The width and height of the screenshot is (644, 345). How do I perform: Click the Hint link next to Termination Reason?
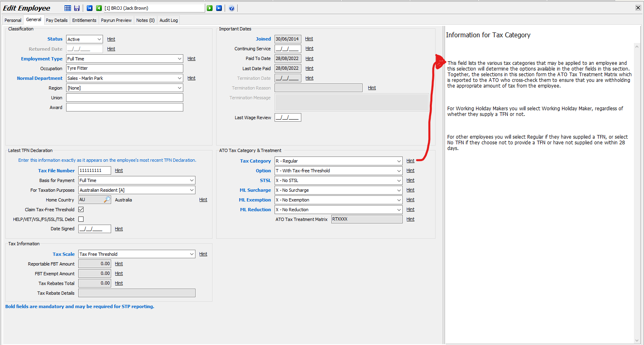(372, 88)
